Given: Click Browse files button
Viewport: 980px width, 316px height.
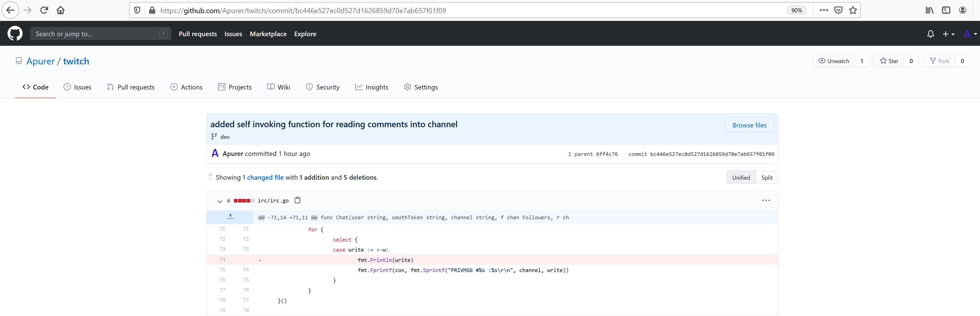Looking at the screenshot, I should (x=749, y=125).
